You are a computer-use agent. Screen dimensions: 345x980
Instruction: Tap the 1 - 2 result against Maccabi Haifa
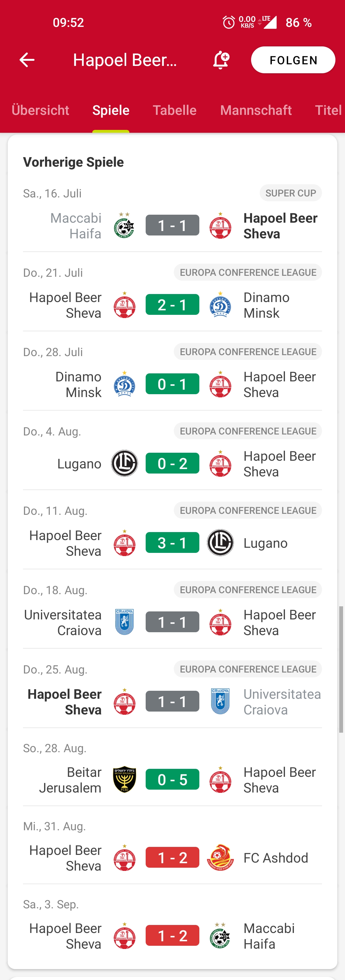click(x=172, y=936)
